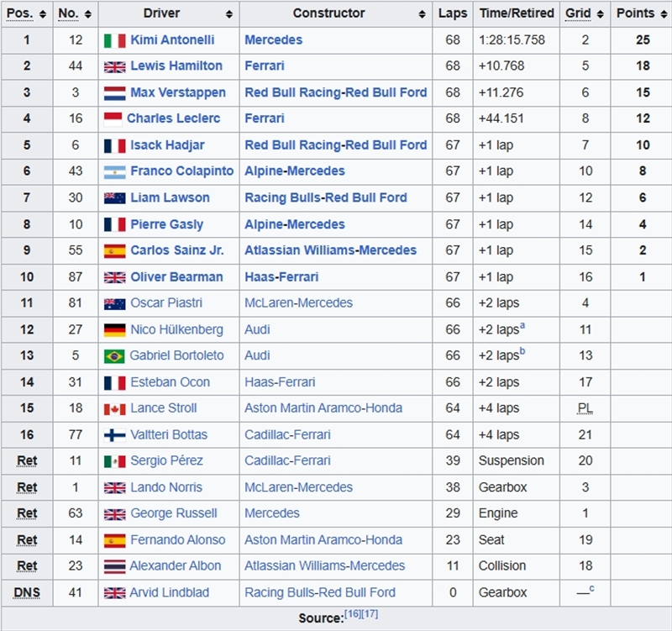Open Lewis Hamilton driver link

click(x=176, y=66)
